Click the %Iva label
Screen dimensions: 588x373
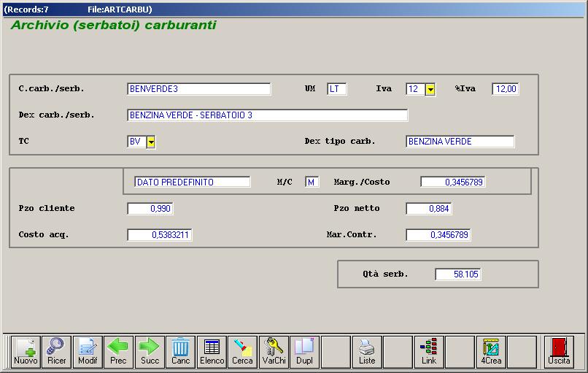pyautogui.click(x=465, y=89)
